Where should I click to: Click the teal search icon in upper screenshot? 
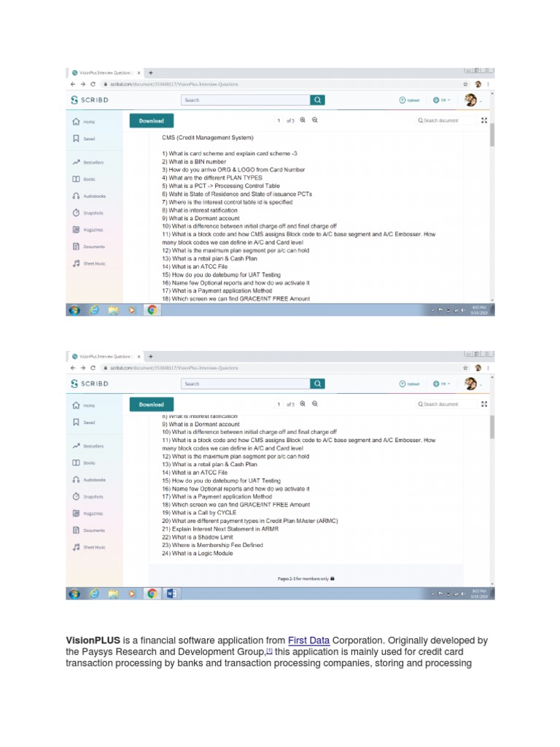[x=318, y=100]
